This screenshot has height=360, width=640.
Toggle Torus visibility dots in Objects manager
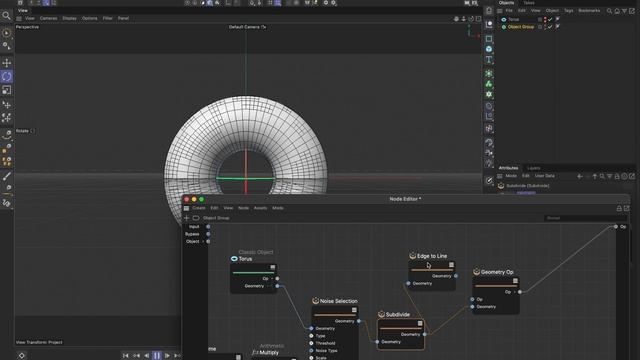(545, 19)
